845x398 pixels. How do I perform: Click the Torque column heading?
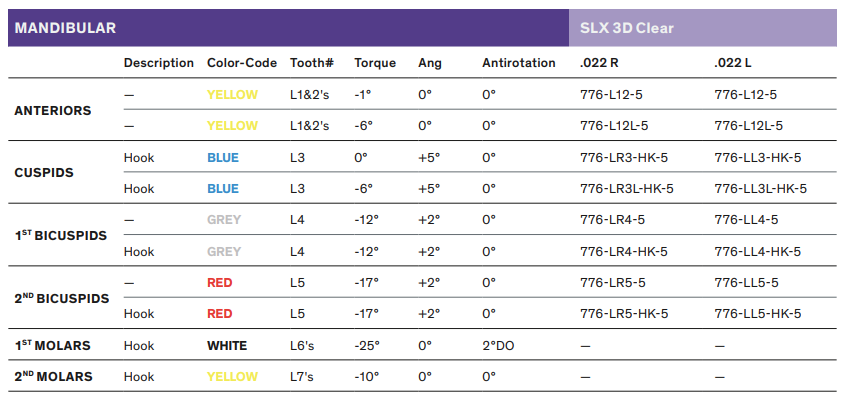point(375,63)
